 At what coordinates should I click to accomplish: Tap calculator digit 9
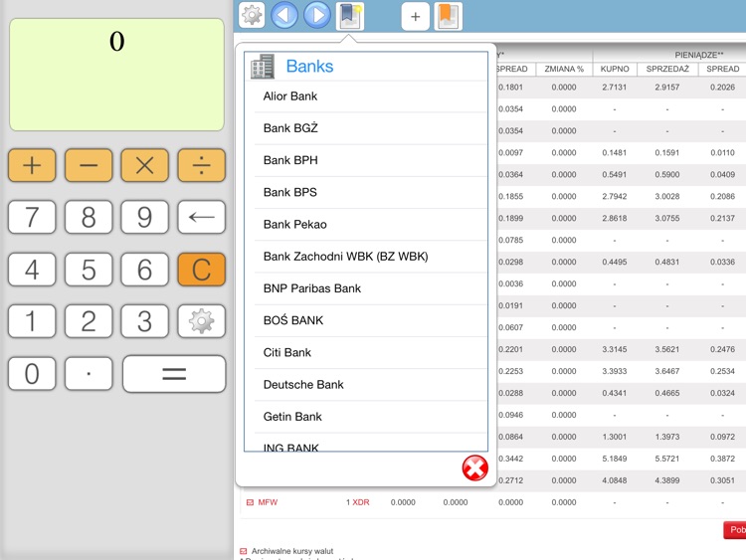(144, 217)
